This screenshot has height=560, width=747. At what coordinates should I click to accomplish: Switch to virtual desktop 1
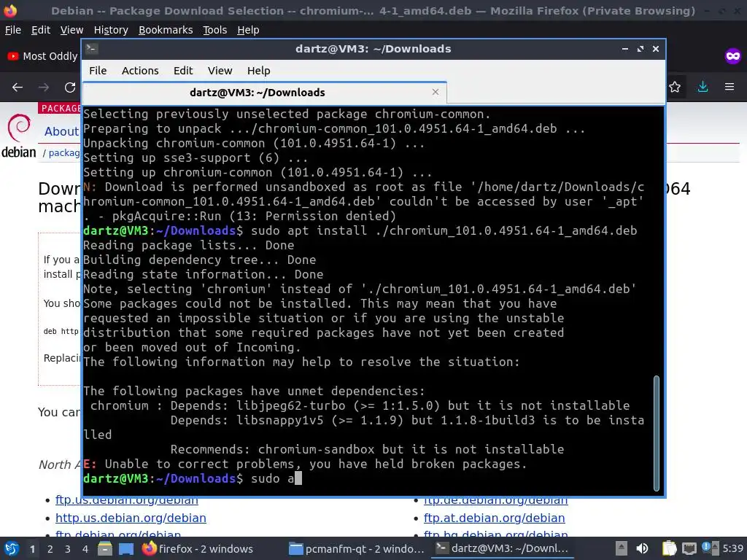coord(32,549)
